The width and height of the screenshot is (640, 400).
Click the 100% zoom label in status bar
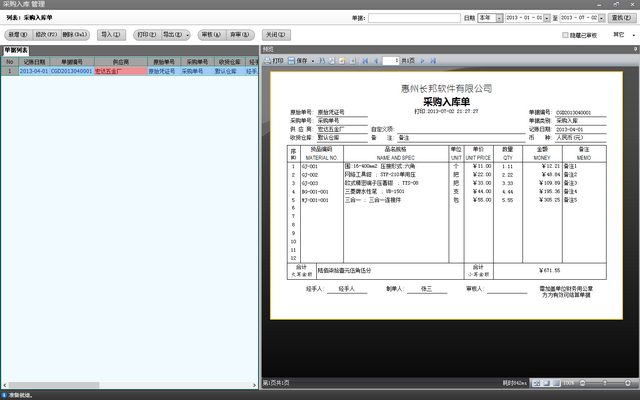click(569, 383)
